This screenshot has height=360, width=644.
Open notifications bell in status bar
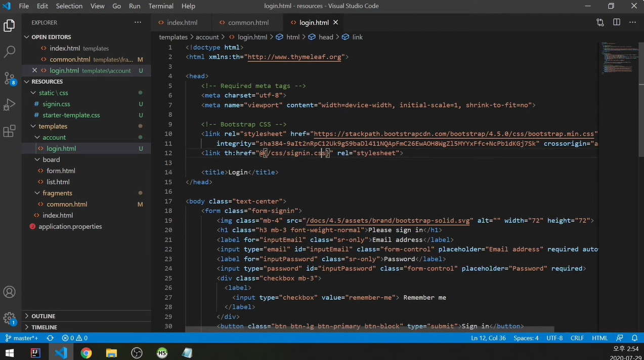click(634, 338)
